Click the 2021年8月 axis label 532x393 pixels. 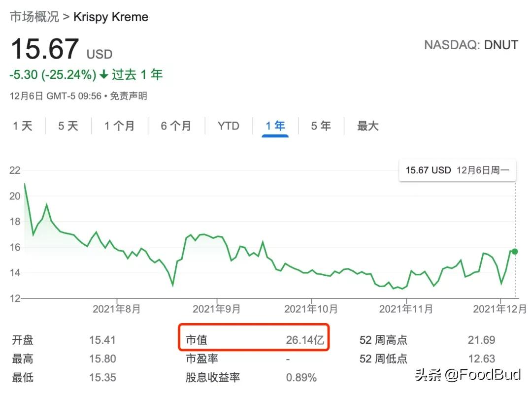click(117, 309)
